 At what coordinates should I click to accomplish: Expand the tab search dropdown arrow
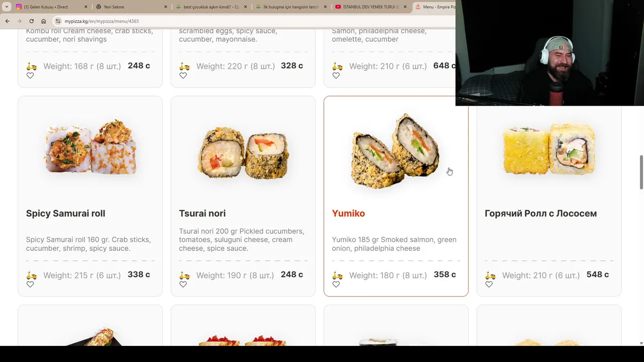7,7
